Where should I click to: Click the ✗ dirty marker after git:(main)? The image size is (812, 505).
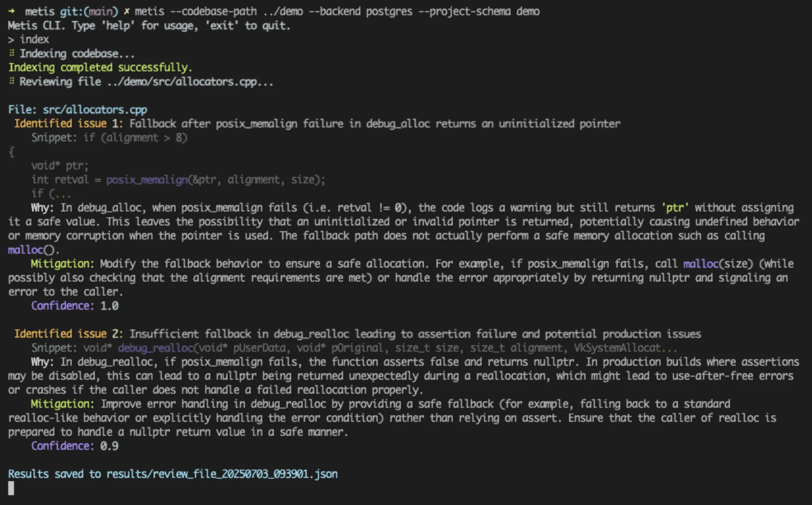tap(127, 11)
